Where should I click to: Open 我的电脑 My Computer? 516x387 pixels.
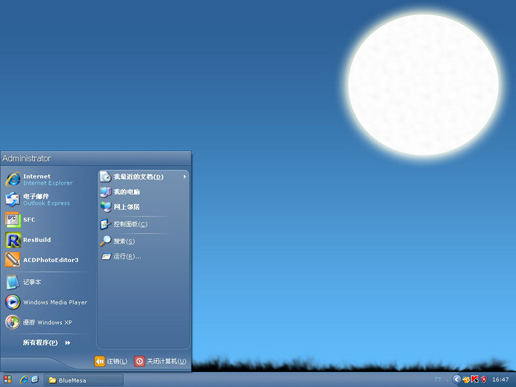coord(144,192)
